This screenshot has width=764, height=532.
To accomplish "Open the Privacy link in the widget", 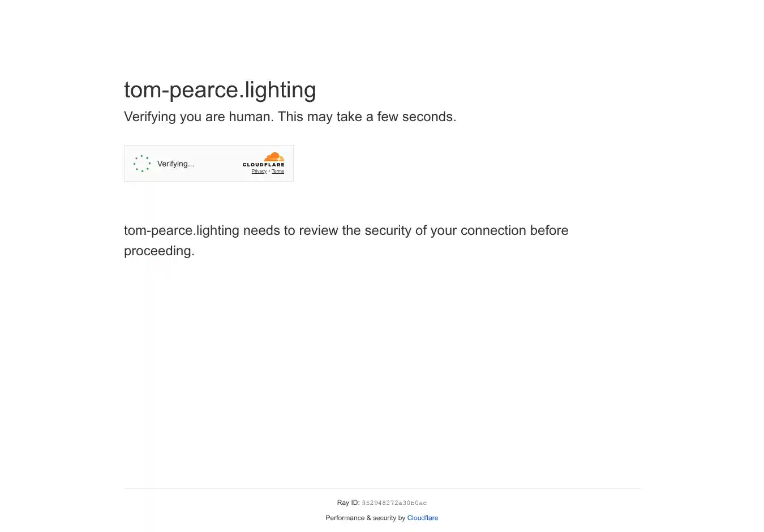I will tap(259, 171).
